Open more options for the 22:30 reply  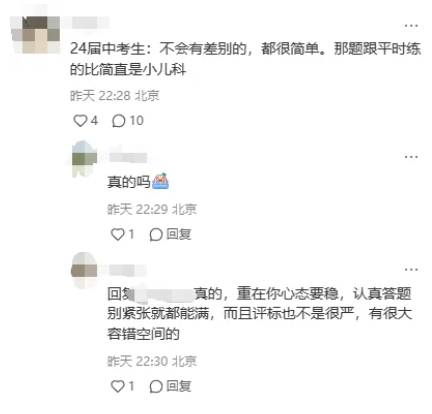[411, 269]
